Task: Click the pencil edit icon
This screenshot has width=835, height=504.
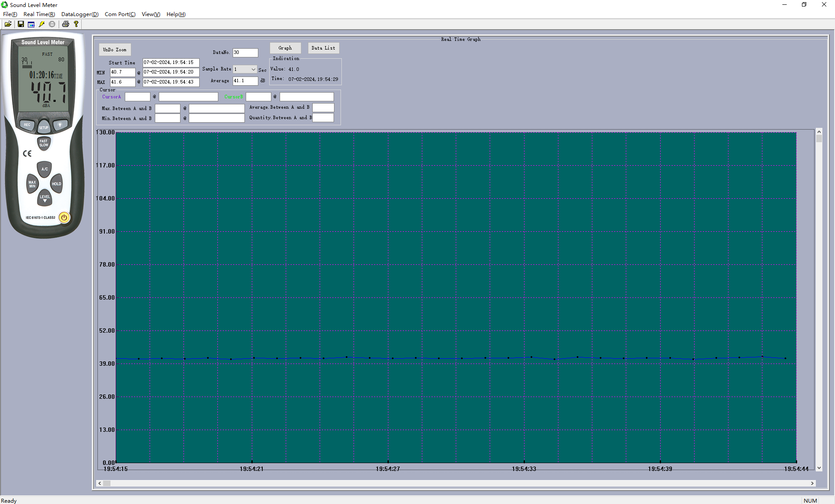Action: pos(42,24)
